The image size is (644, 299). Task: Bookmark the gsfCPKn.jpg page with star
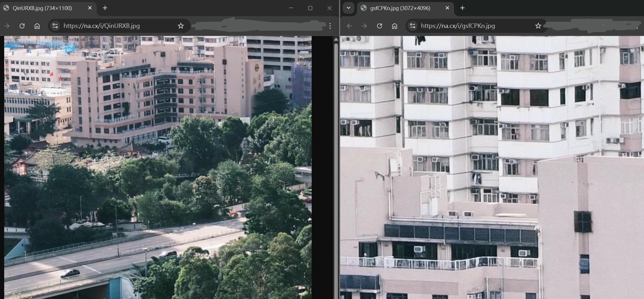tap(538, 26)
